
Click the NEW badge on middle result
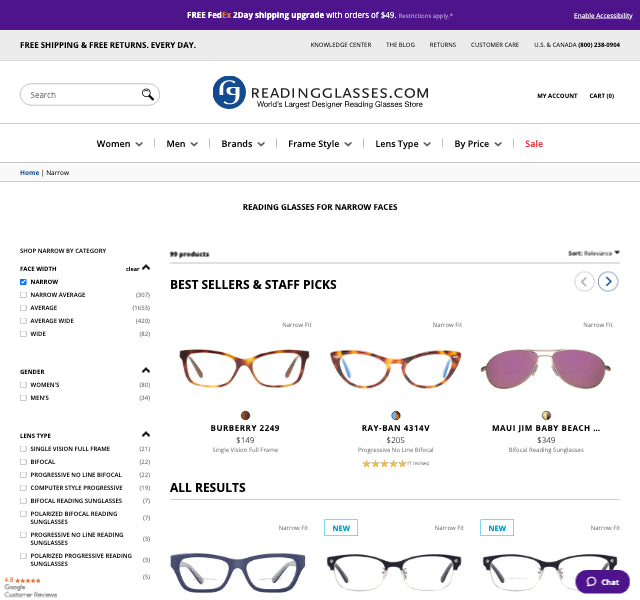pyautogui.click(x=341, y=528)
